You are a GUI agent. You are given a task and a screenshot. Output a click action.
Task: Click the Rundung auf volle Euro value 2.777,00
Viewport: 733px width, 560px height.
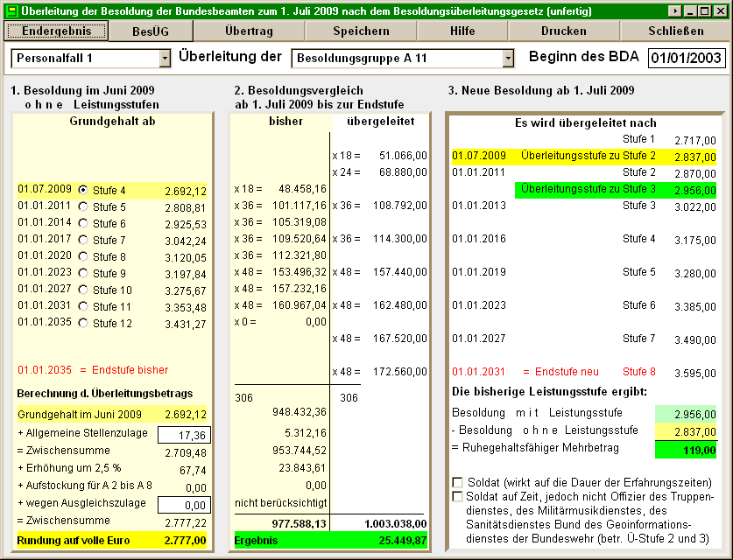tap(185, 541)
